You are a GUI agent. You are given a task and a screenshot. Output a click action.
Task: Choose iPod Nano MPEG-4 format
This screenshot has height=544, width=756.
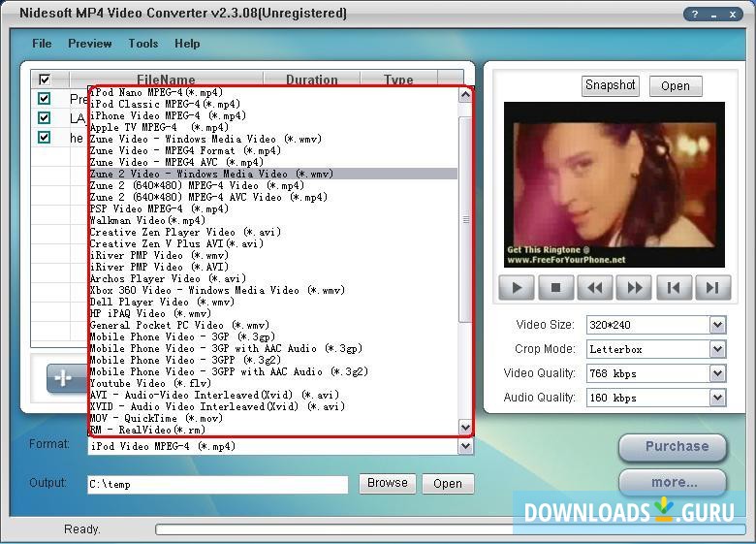pos(273,92)
